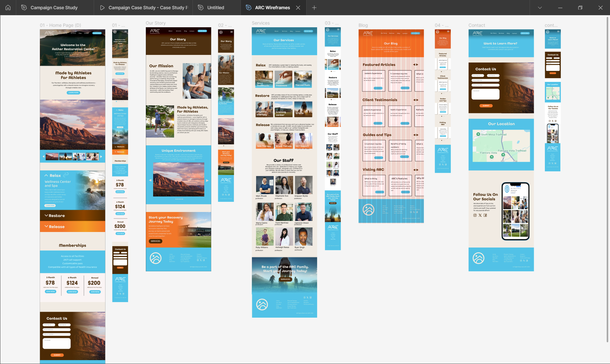Close the ARC Wireframes tab

298,8
